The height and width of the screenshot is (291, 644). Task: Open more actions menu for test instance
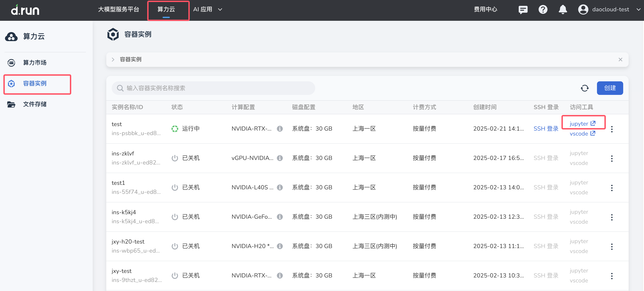pyautogui.click(x=612, y=129)
